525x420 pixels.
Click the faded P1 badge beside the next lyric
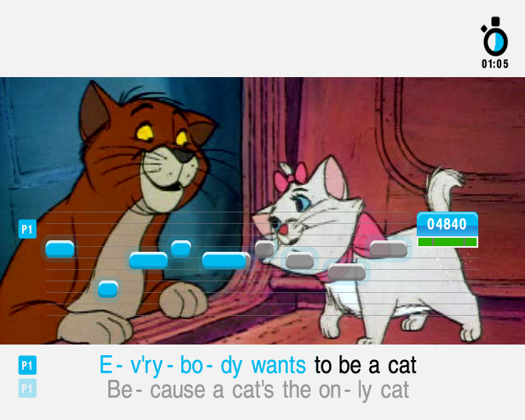tap(27, 389)
